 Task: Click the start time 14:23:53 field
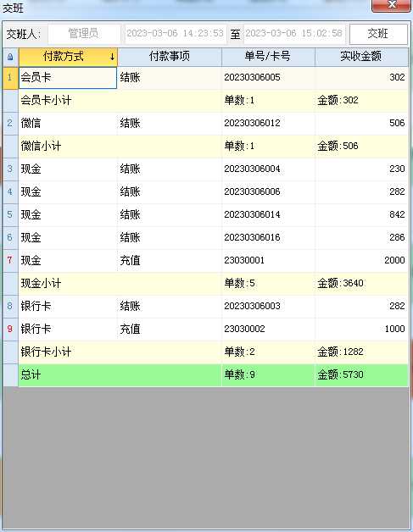pos(176,34)
